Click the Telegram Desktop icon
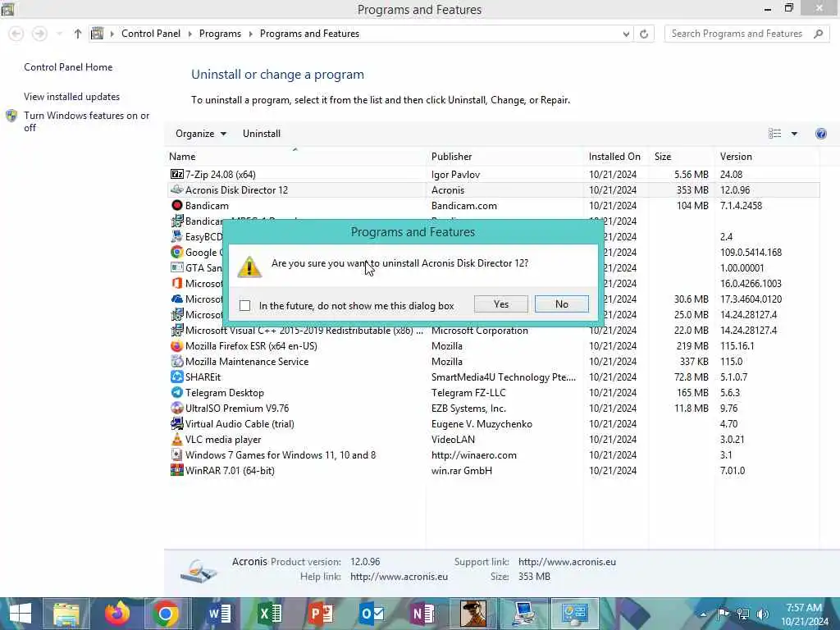 (177, 392)
